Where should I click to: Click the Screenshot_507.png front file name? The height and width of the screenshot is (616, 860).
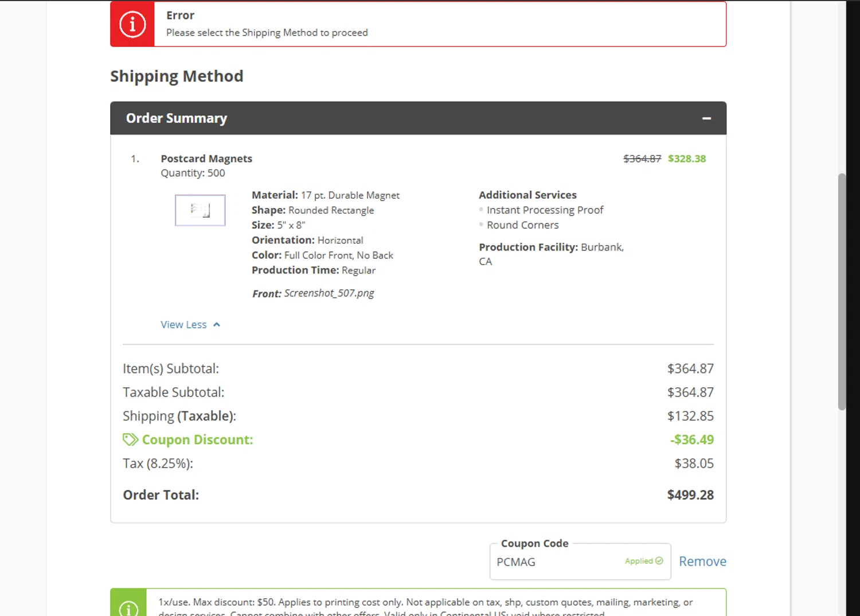pyautogui.click(x=329, y=293)
